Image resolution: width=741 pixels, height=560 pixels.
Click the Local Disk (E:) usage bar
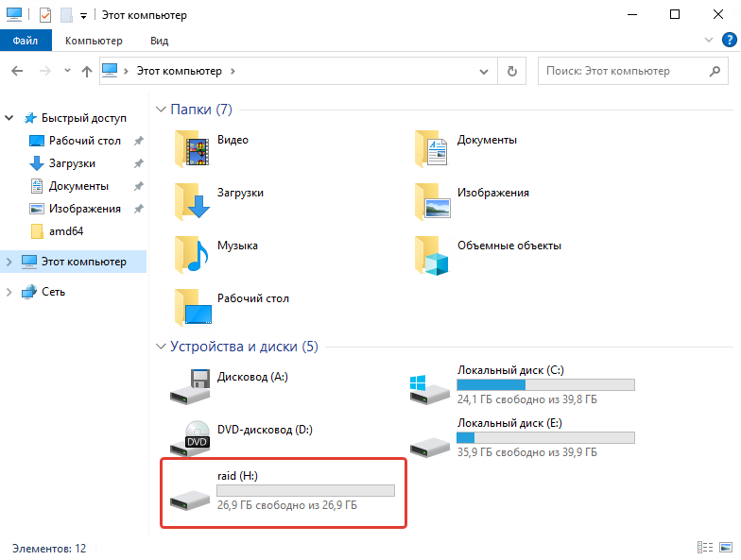[x=545, y=438]
